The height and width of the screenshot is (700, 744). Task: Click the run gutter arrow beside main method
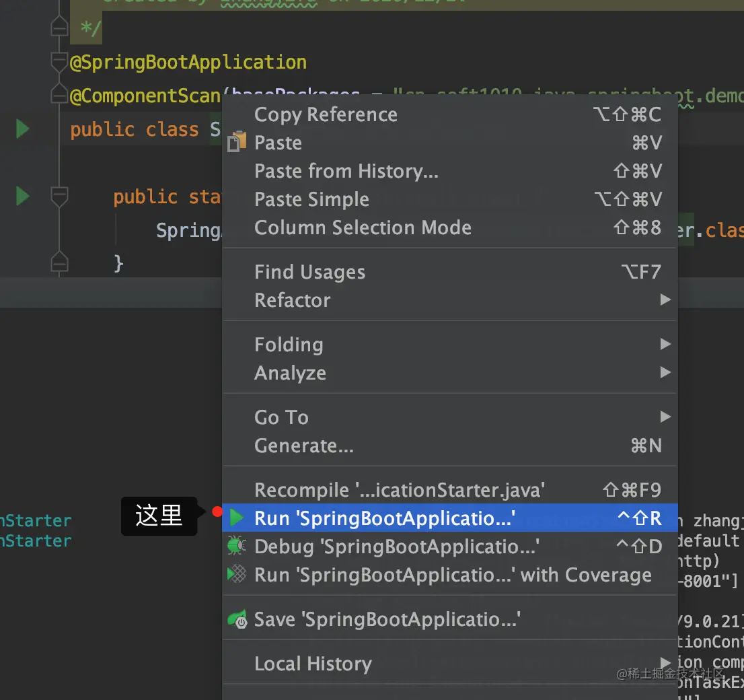click(23, 197)
